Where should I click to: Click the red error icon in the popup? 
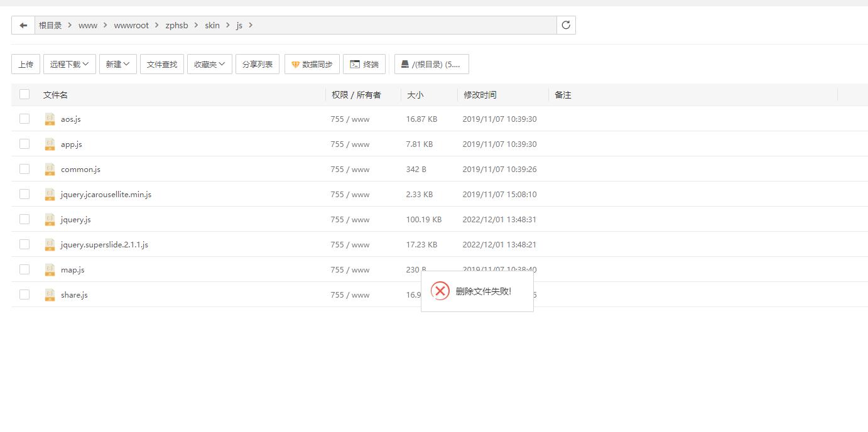click(x=440, y=291)
